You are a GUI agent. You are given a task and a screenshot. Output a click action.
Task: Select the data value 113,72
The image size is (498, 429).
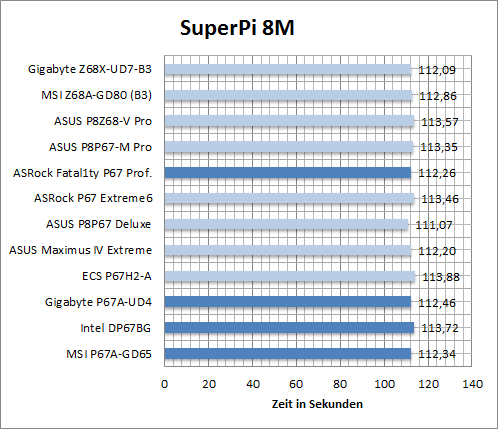(440, 328)
